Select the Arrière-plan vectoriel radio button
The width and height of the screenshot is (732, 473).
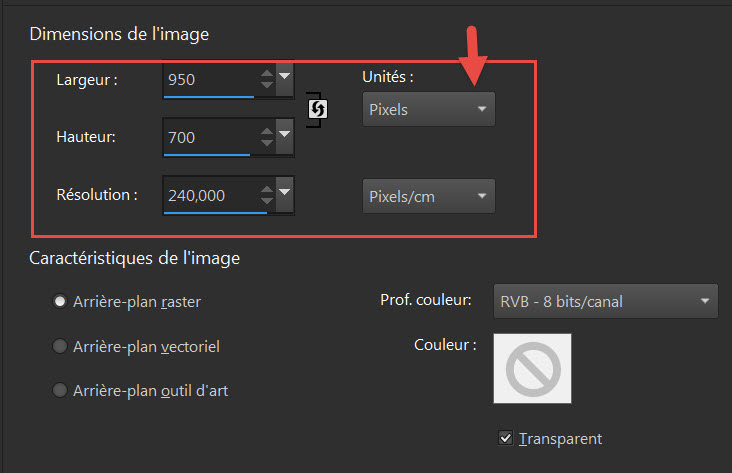60,346
